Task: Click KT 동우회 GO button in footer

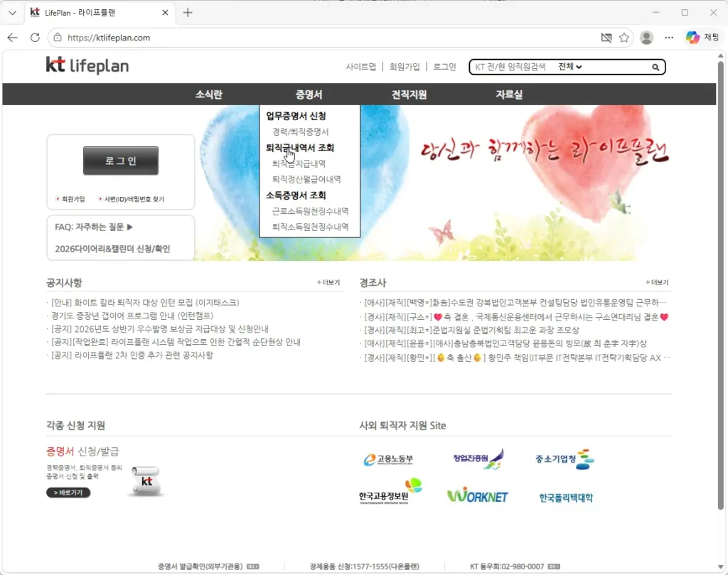Action: tap(554, 566)
